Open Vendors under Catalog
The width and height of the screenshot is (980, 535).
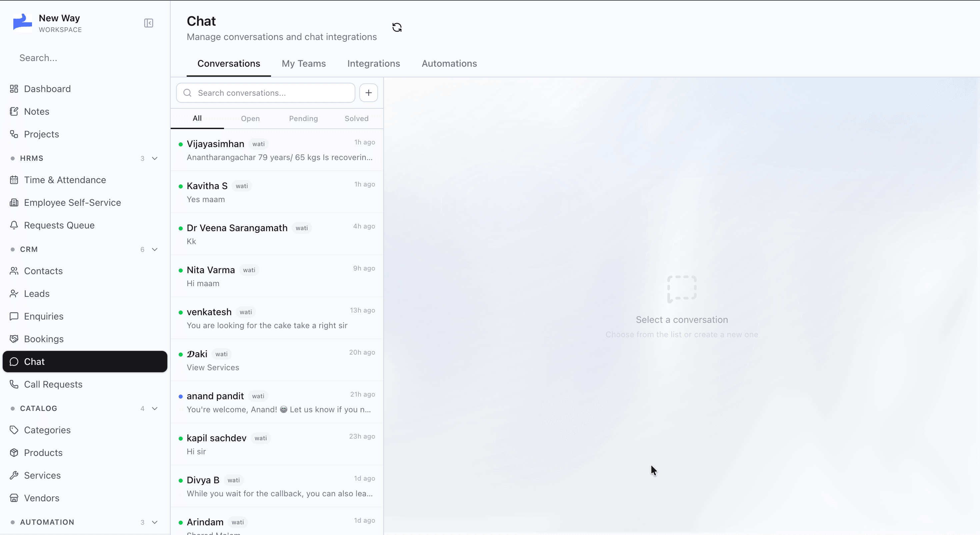[x=85, y=498]
